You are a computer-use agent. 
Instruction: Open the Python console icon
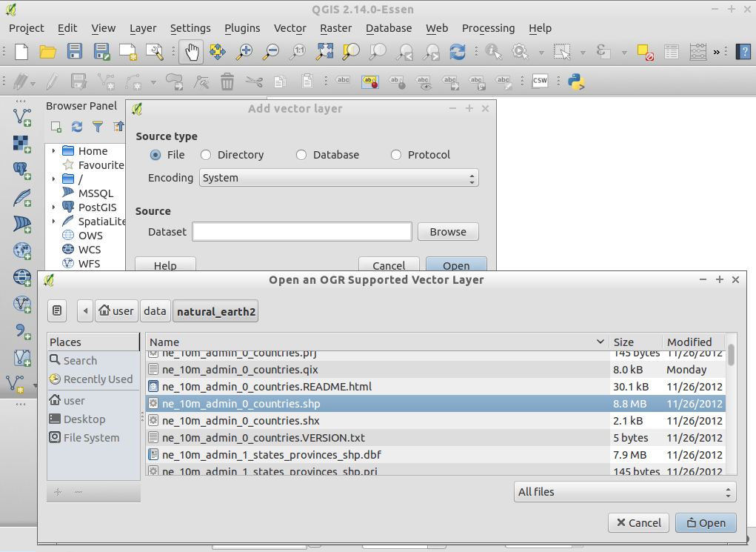(x=576, y=82)
